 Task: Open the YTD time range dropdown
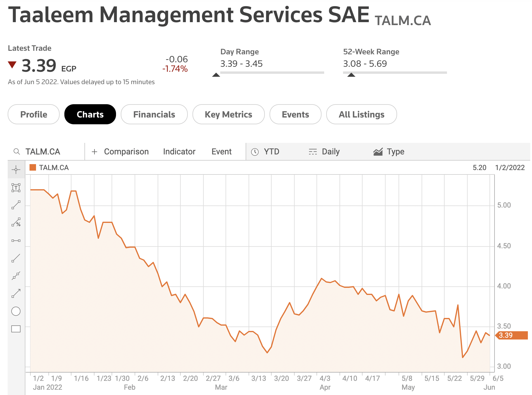[266, 152]
